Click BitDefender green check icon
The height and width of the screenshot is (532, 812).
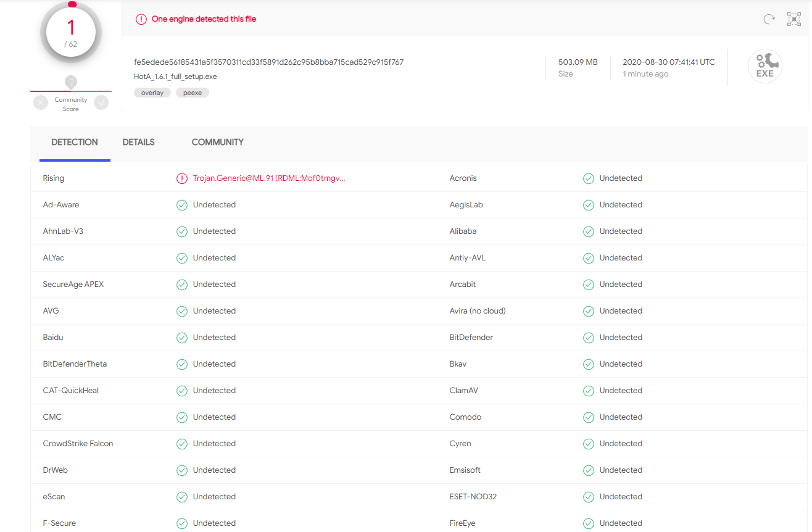[x=589, y=338]
